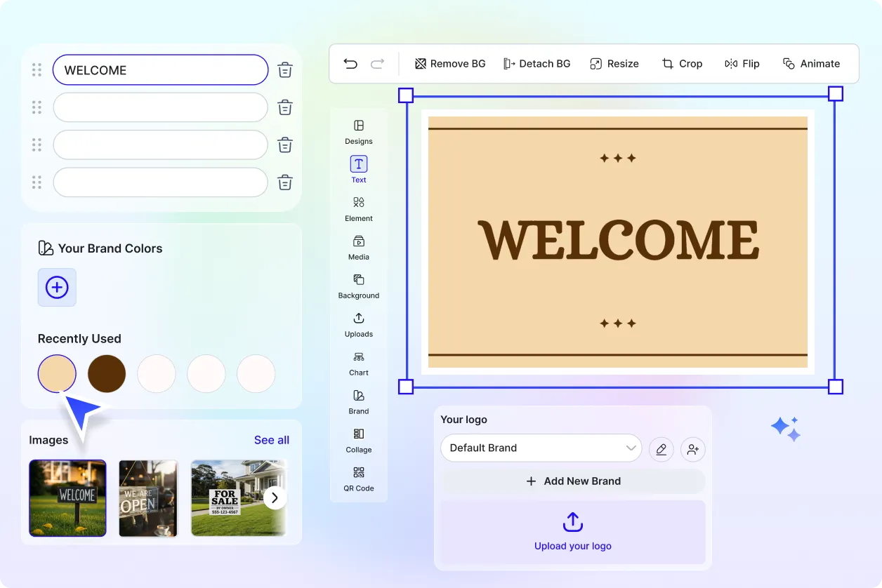Click Add New Brand

(x=573, y=481)
